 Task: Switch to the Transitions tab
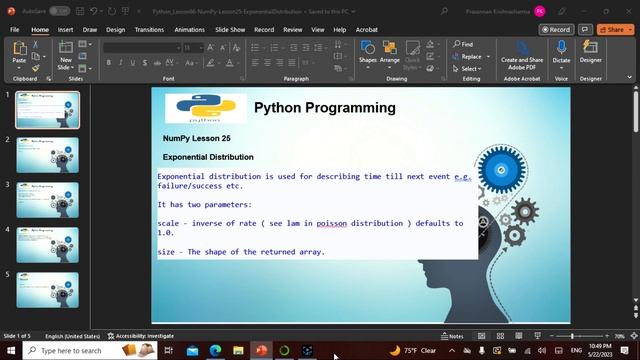tap(149, 30)
